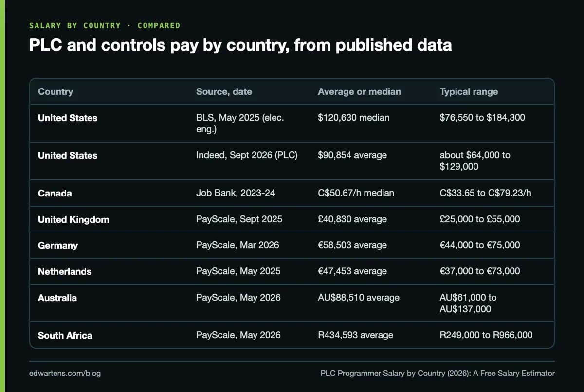Screen dimensions: 584x392
Task: Open the edwartens.com/blog footer link
Action: pyautogui.click(x=65, y=374)
